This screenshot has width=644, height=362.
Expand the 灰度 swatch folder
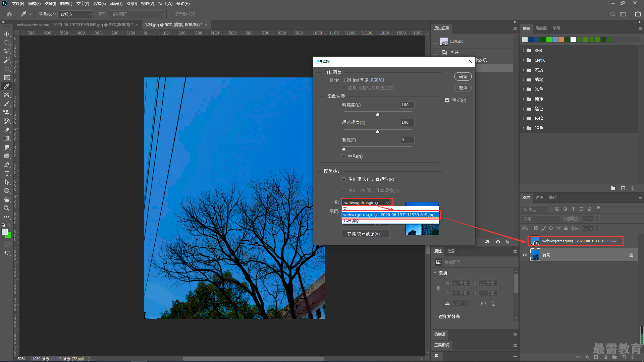[523, 70]
